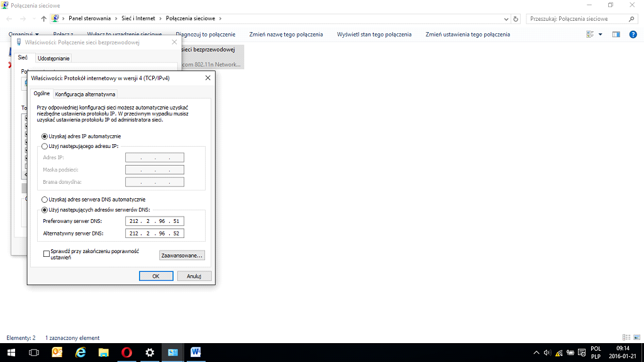Select 'Użyj następującego adresu IP' option
This screenshot has height=362, width=644.
point(44,146)
